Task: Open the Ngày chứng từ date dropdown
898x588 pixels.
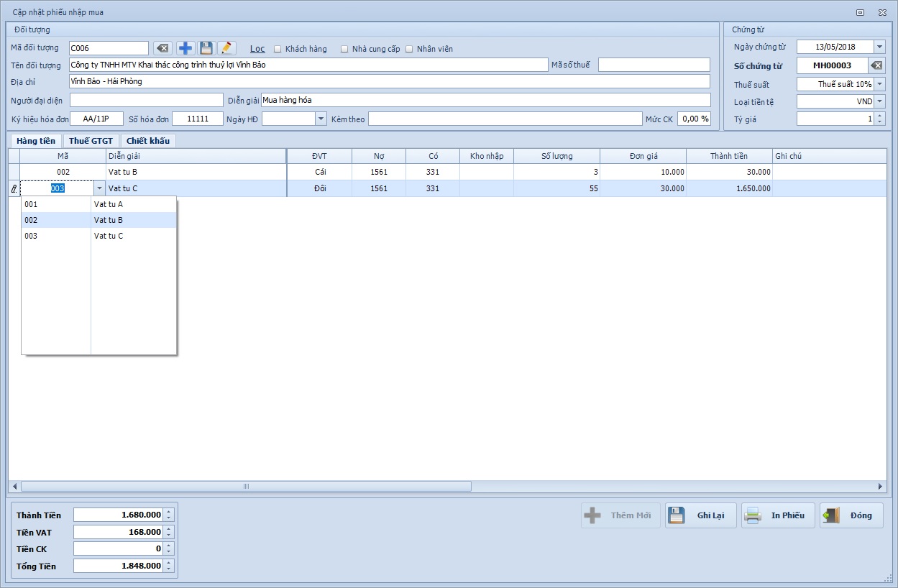Action: click(879, 47)
